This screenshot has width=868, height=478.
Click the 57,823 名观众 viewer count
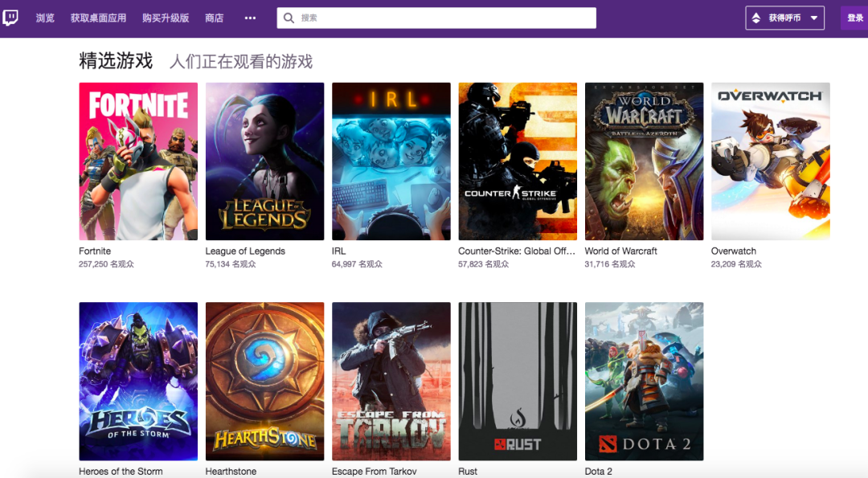click(484, 264)
